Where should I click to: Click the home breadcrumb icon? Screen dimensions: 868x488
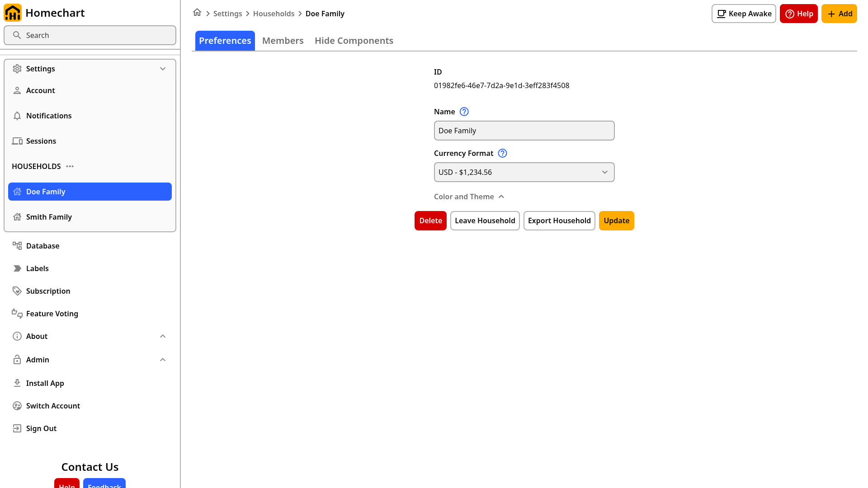[x=197, y=13]
